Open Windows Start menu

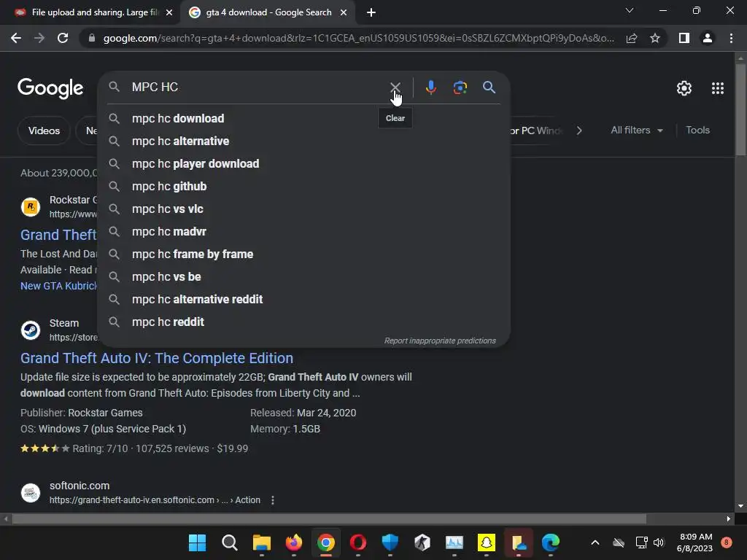tap(197, 542)
